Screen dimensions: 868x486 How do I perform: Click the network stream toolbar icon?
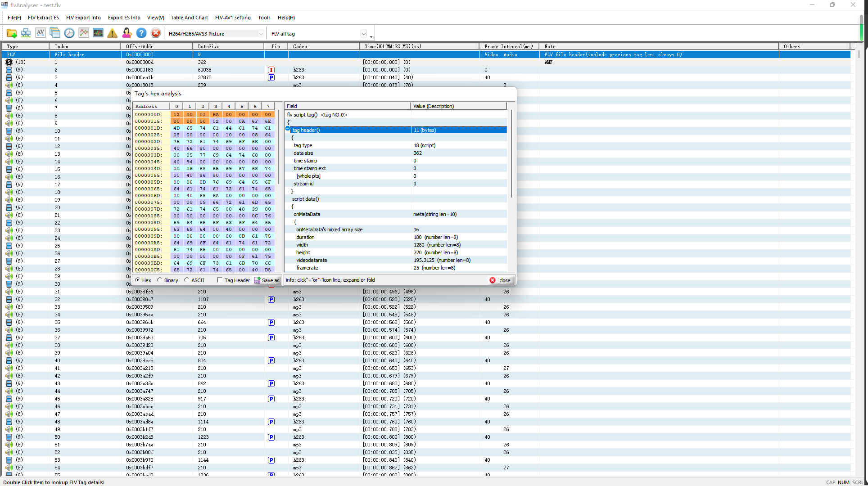point(26,33)
